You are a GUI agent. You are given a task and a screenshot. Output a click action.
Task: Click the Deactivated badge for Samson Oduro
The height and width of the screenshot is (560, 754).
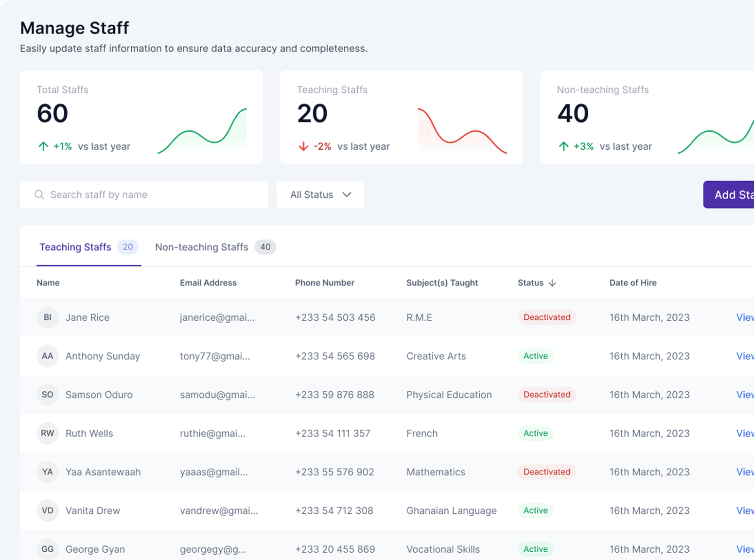(546, 395)
